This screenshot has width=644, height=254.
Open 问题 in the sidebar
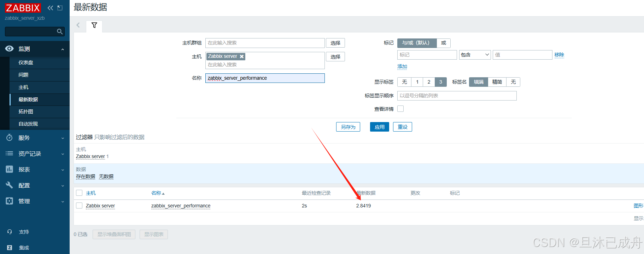(40, 75)
